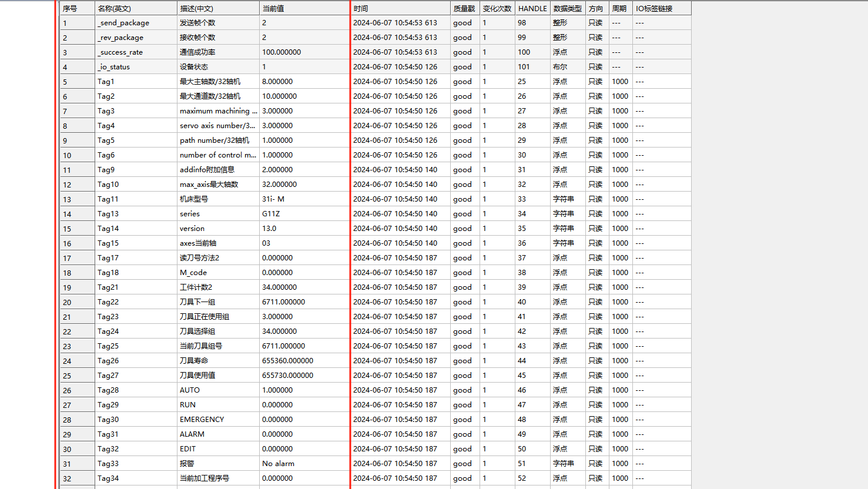Select the _success_rate row name
This screenshot has height=489, width=868.
(x=136, y=52)
